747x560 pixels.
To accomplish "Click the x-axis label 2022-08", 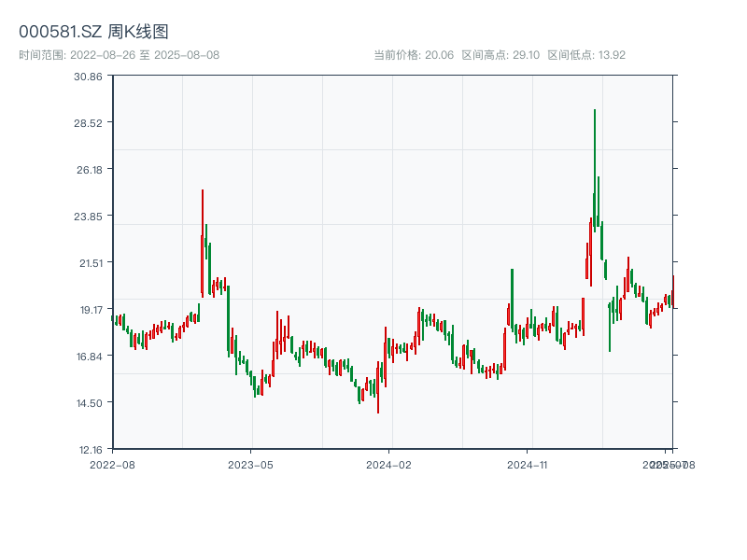I will click(112, 465).
